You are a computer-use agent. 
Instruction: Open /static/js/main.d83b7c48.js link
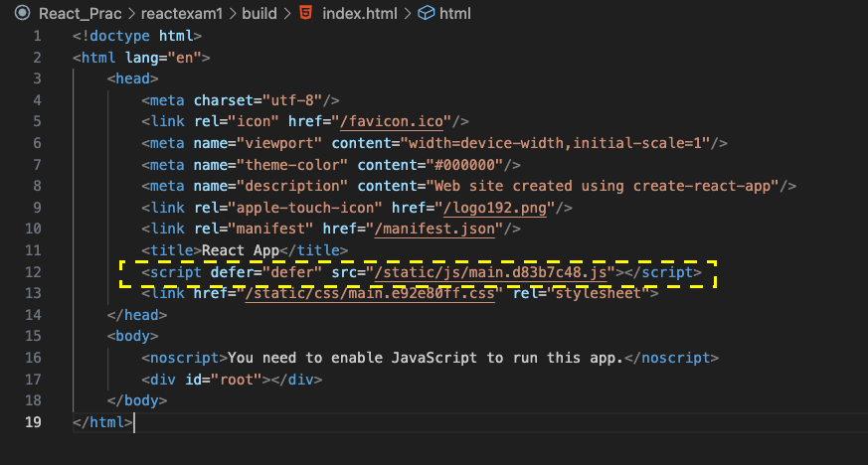[490, 272]
